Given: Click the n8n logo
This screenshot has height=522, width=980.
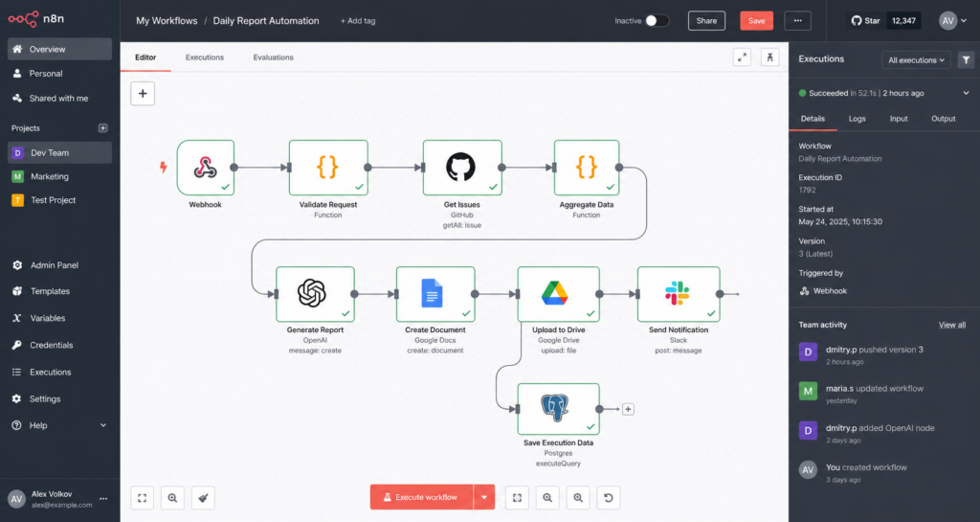Looking at the screenshot, I should pos(36,19).
